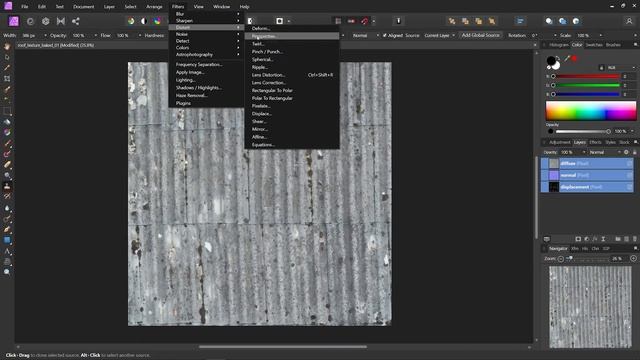Open the account icon in toolbar
Viewport: 640px width, 360px height.
629,21
